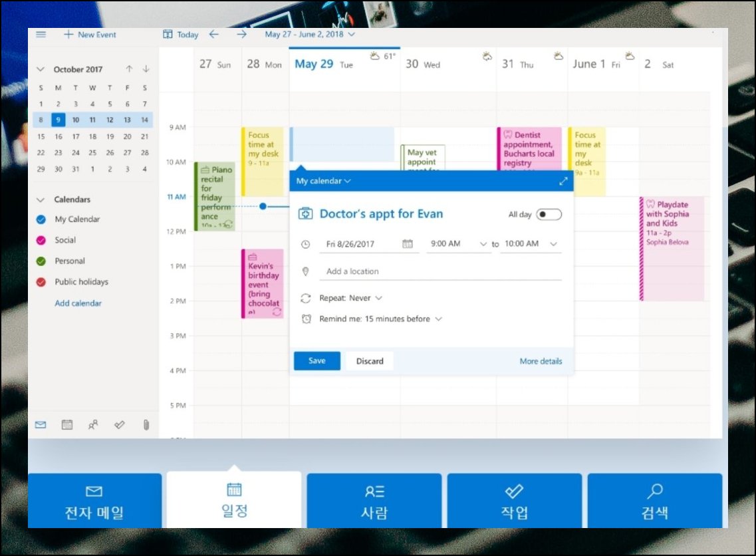Open Playdate with Sophia and Kids event
Screen dimensions: 756x556
[x=672, y=248]
